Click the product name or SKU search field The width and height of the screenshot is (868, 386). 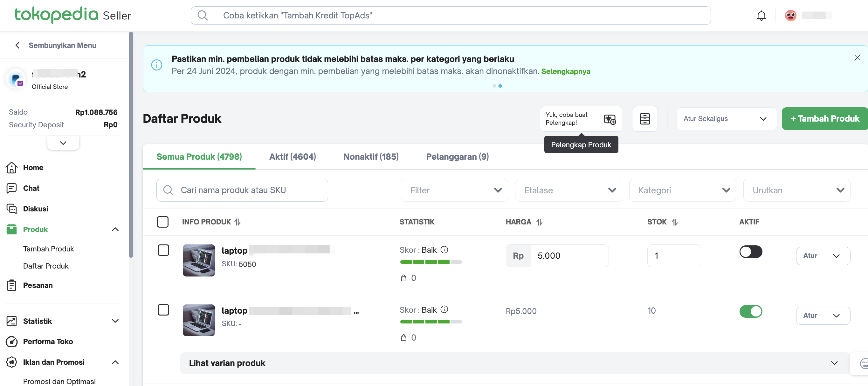(x=242, y=190)
